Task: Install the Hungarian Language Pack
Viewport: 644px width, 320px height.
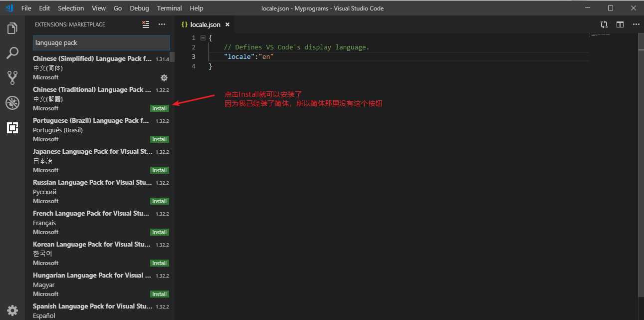Action: click(x=160, y=294)
